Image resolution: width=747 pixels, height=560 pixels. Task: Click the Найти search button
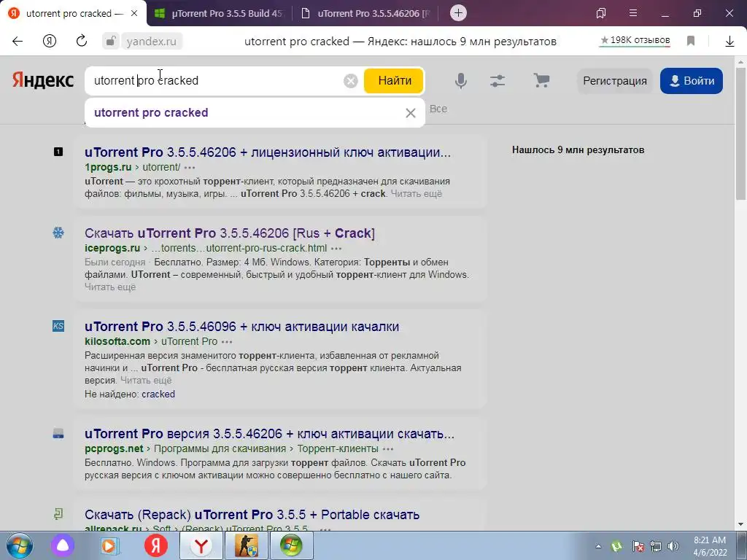click(394, 81)
